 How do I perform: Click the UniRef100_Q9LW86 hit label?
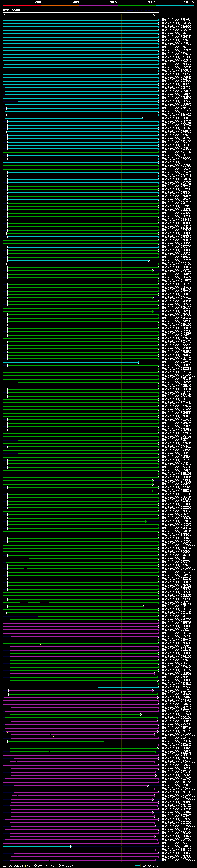pos(177,430)
